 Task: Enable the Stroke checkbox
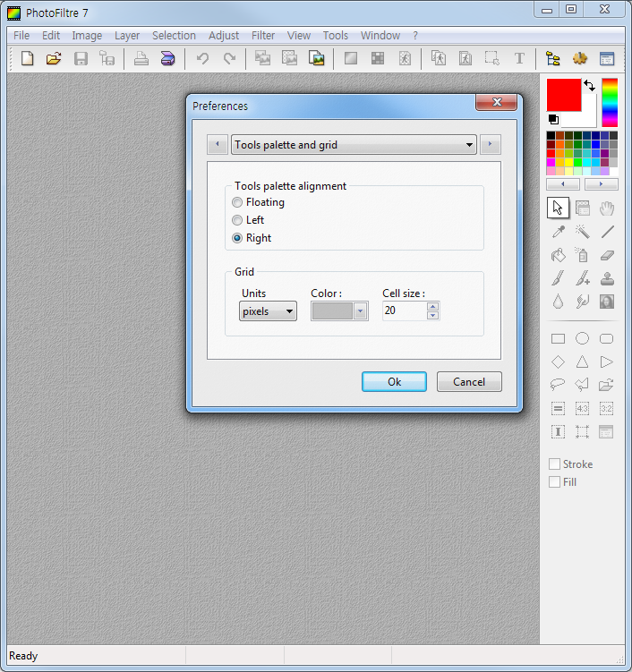(x=555, y=464)
